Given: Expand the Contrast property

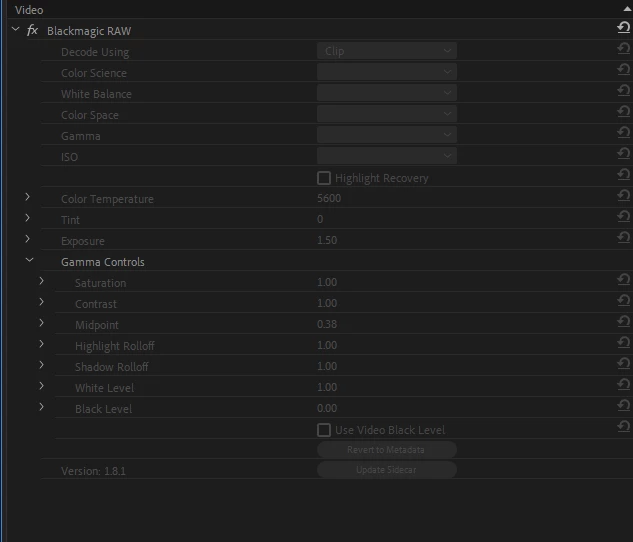Looking at the screenshot, I should [41, 301].
